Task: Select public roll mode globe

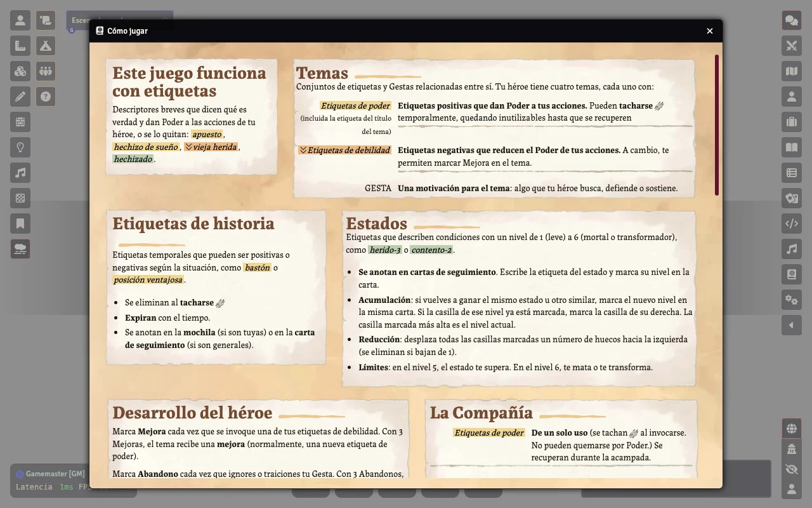Action: tap(792, 429)
